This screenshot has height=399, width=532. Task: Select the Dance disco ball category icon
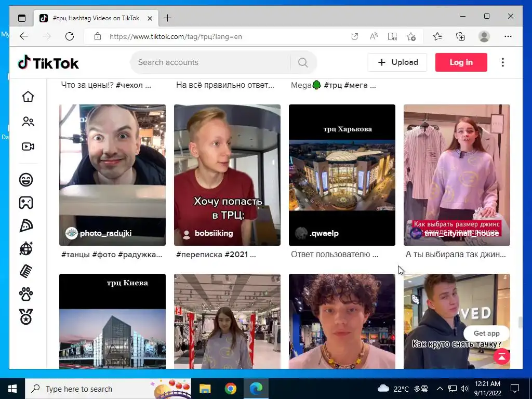pos(26,249)
